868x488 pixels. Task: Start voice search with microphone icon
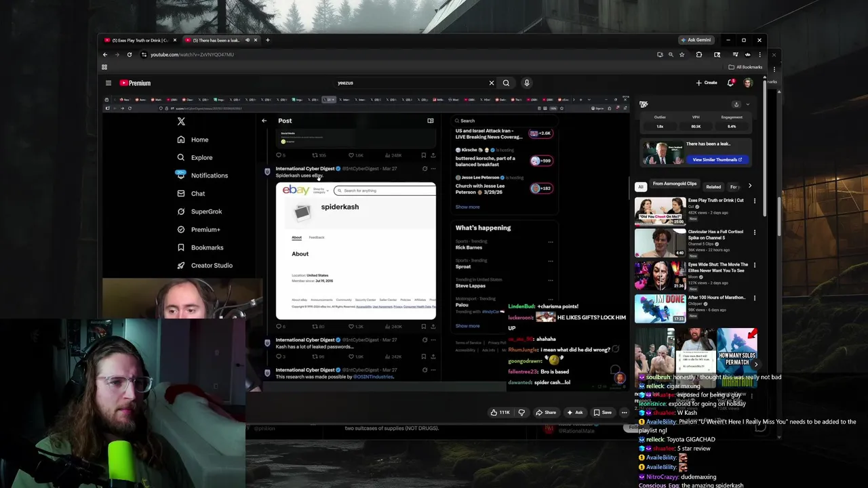click(526, 83)
